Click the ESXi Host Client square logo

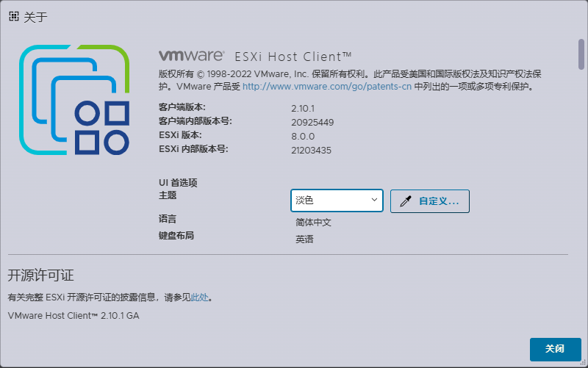point(74,101)
